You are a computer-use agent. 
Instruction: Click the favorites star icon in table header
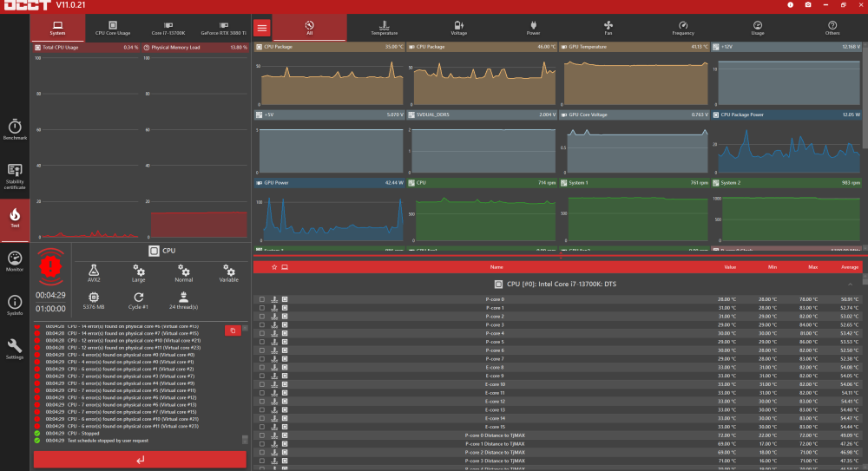tap(274, 267)
